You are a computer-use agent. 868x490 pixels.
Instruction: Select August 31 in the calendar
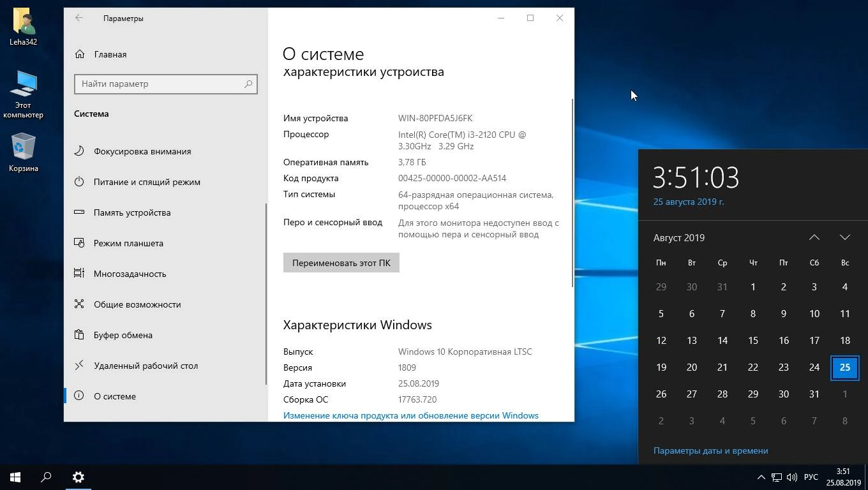(x=814, y=394)
